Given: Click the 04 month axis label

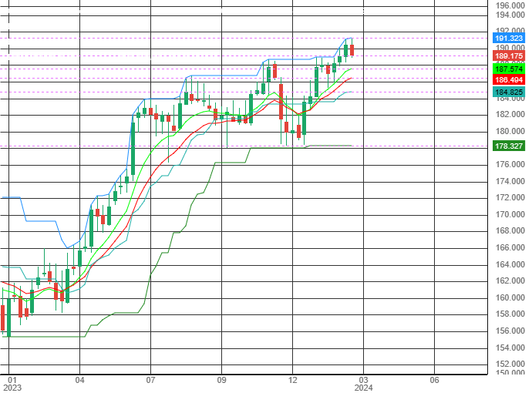Looking at the screenshot, I should pyautogui.click(x=79, y=380).
